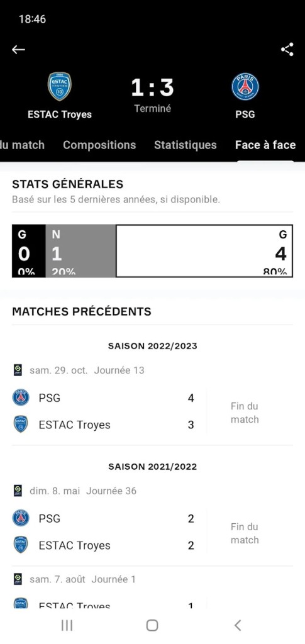Tap the PSG logo in the 2022/2023 match
The width and height of the screenshot is (305, 644).
point(21,397)
